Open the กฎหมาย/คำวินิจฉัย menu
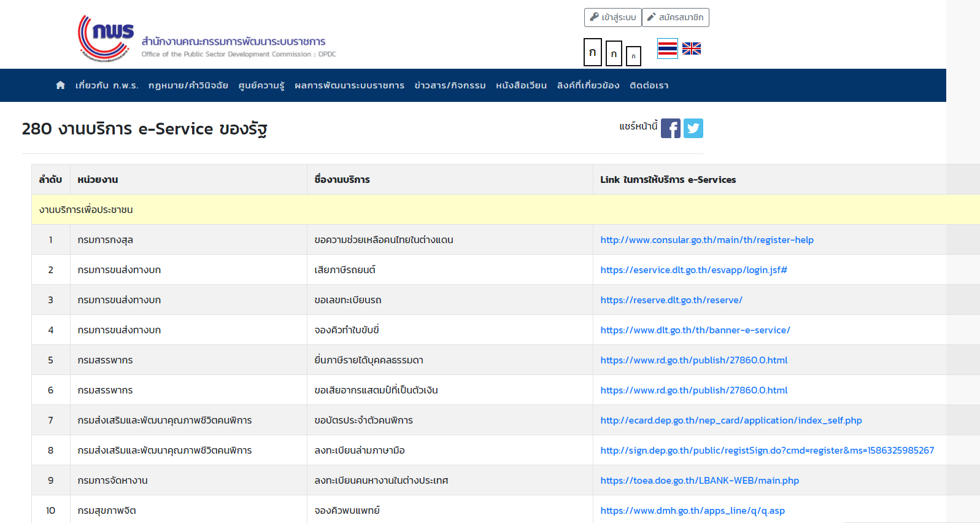The height and width of the screenshot is (523, 980). [x=188, y=85]
